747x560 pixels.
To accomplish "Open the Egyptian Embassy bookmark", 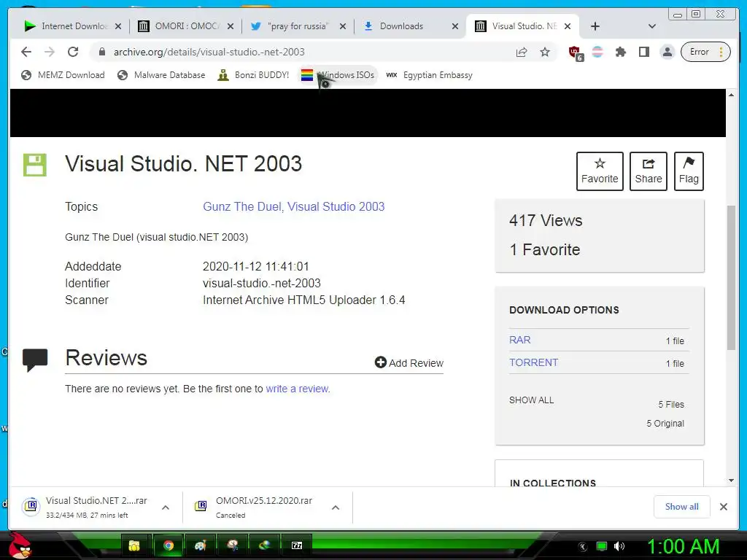I will click(x=429, y=75).
